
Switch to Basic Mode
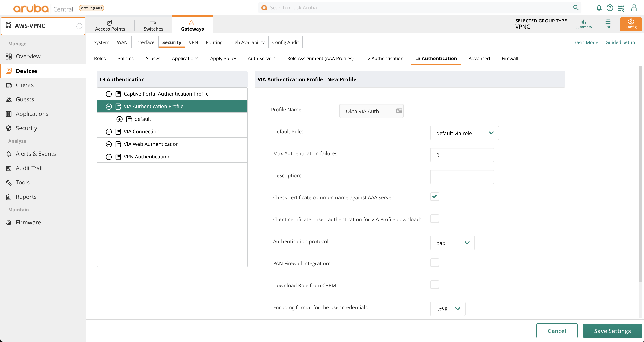click(586, 42)
